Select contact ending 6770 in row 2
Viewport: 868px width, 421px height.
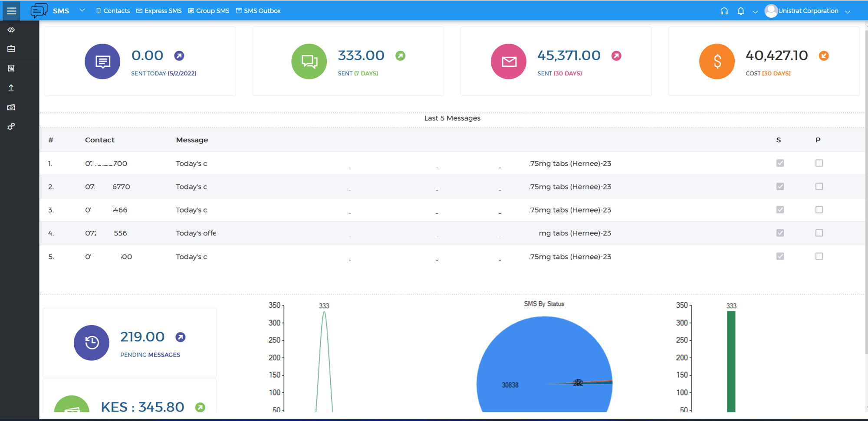[x=108, y=187]
